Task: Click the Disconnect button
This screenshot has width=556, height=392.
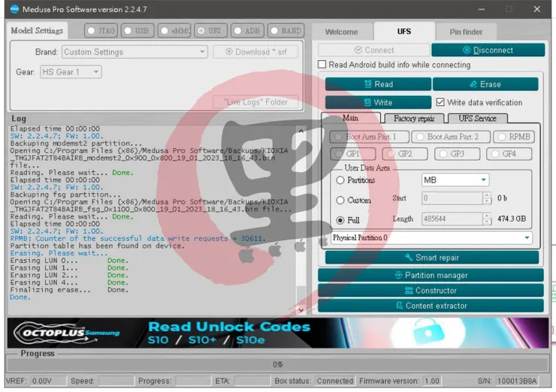Action: (488, 50)
